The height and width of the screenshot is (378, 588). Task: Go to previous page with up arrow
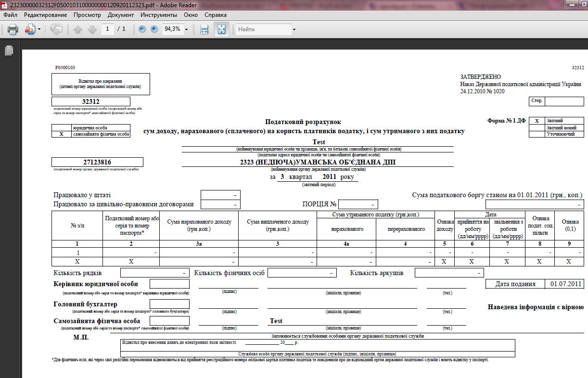tap(78, 29)
